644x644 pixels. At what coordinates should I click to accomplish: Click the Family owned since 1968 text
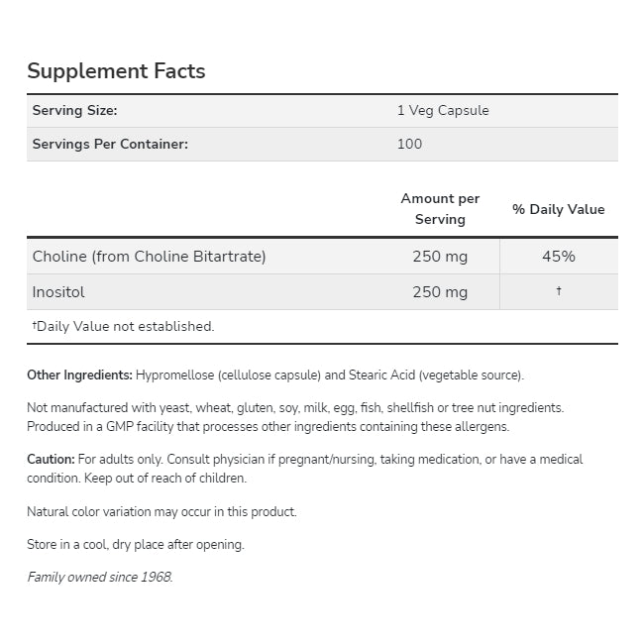(x=99, y=577)
